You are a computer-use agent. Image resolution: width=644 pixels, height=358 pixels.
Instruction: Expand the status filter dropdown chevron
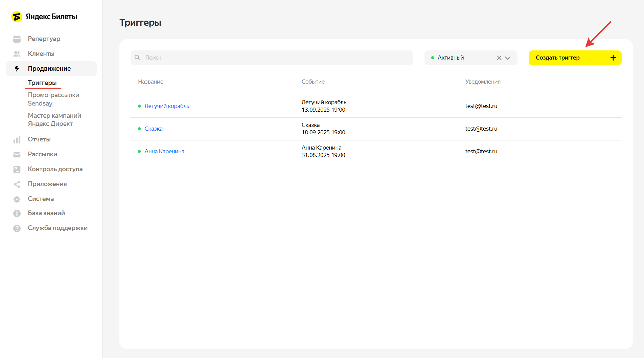508,58
